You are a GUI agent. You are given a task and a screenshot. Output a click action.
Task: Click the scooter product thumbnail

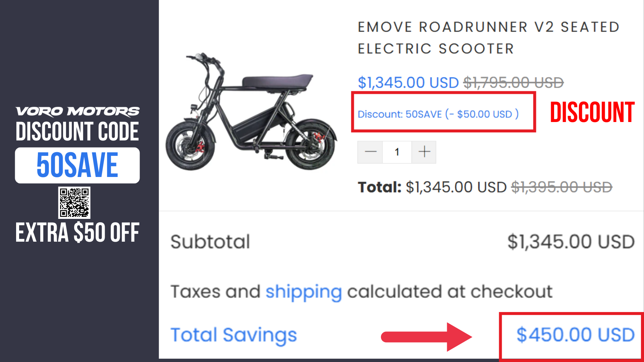251,111
